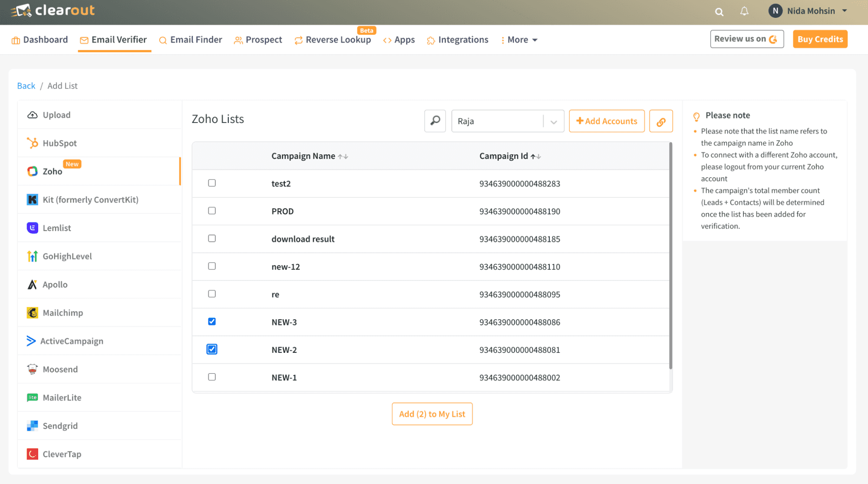Select Mailchimp source label

63,312
